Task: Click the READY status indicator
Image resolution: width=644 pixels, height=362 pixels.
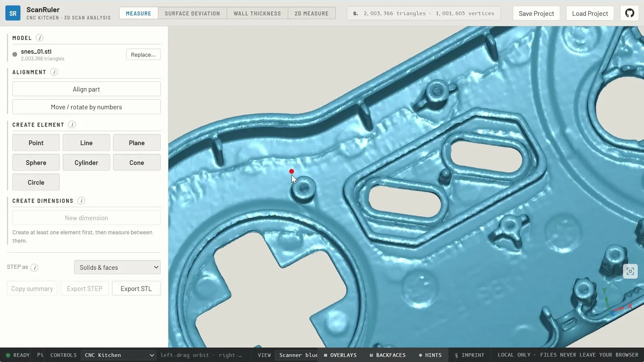Action: point(18,355)
